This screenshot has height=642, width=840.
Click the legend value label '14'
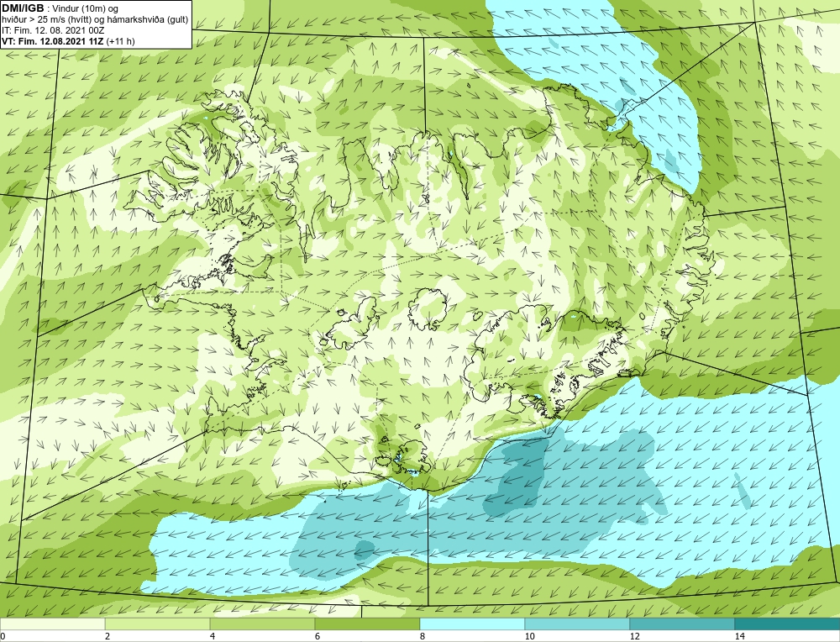pyautogui.click(x=739, y=636)
